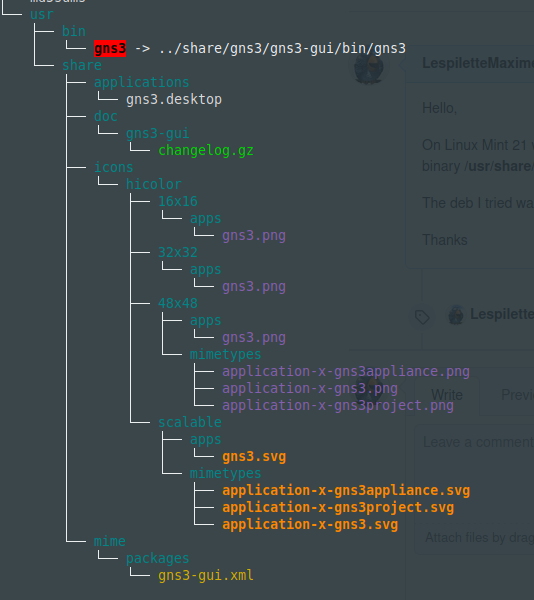The height and width of the screenshot is (600, 534).
Task: Select the mimetypes folder under scalable
Action: [225, 473]
